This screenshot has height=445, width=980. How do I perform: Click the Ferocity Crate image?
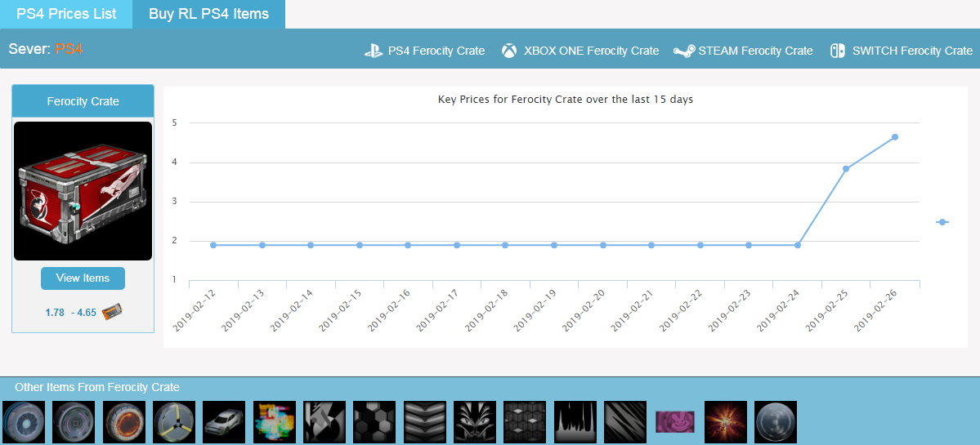(83, 191)
